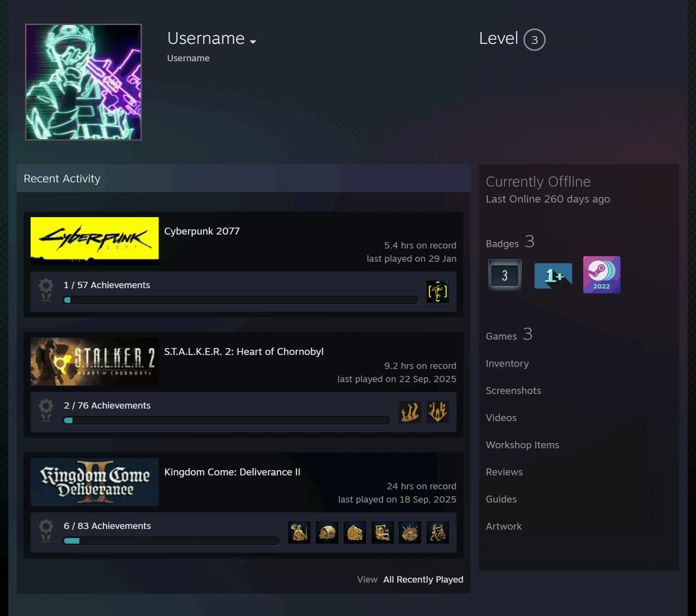Open the Workshop Items section
This screenshot has height=616, width=696.
point(522,445)
